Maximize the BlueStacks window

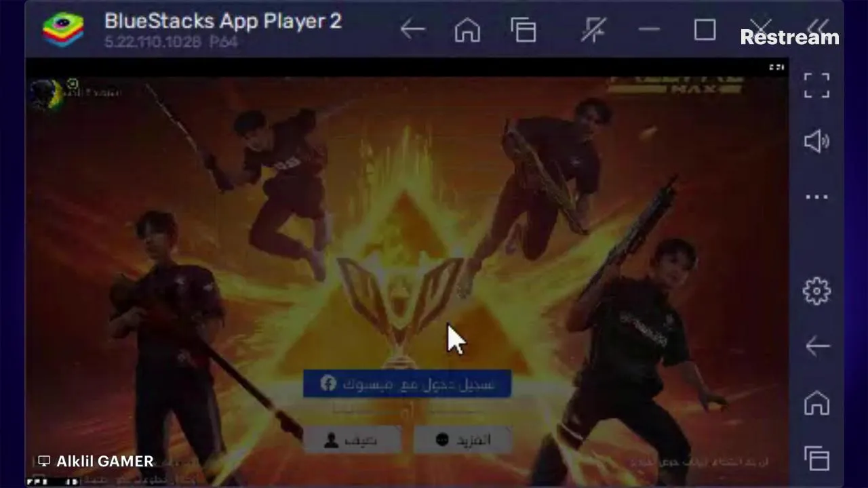705,30
